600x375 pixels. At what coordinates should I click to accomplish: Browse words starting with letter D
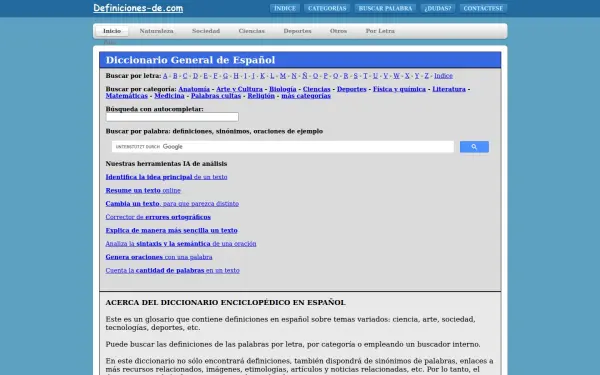click(196, 76)
